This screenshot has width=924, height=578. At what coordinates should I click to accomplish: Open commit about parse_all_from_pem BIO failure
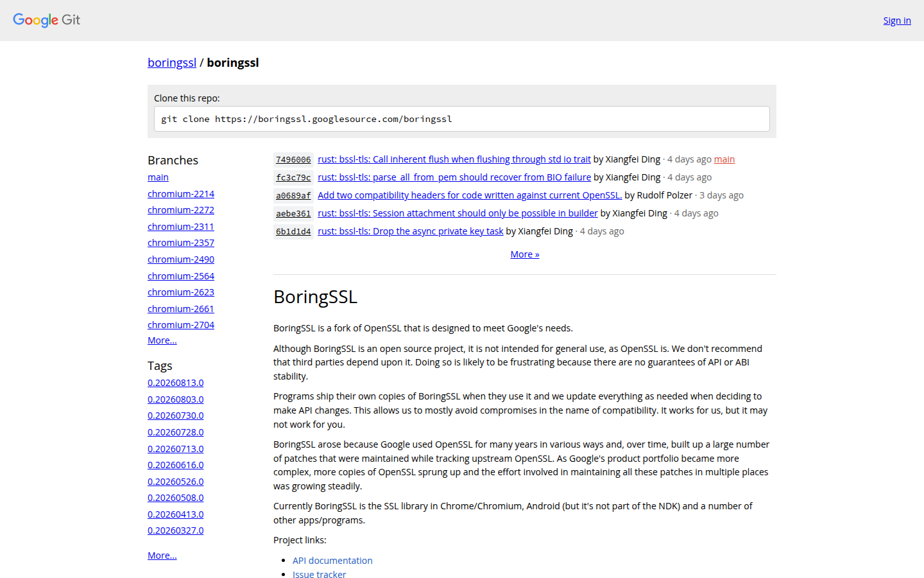point(454,177)
